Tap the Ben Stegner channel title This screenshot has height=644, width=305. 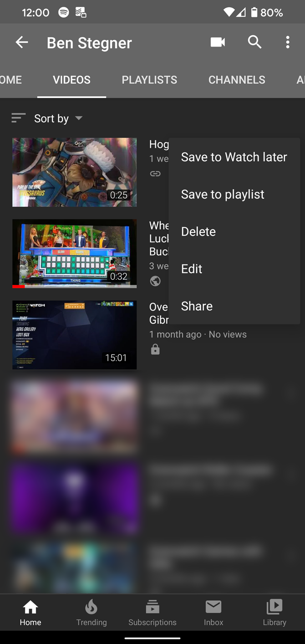point(89,43)
